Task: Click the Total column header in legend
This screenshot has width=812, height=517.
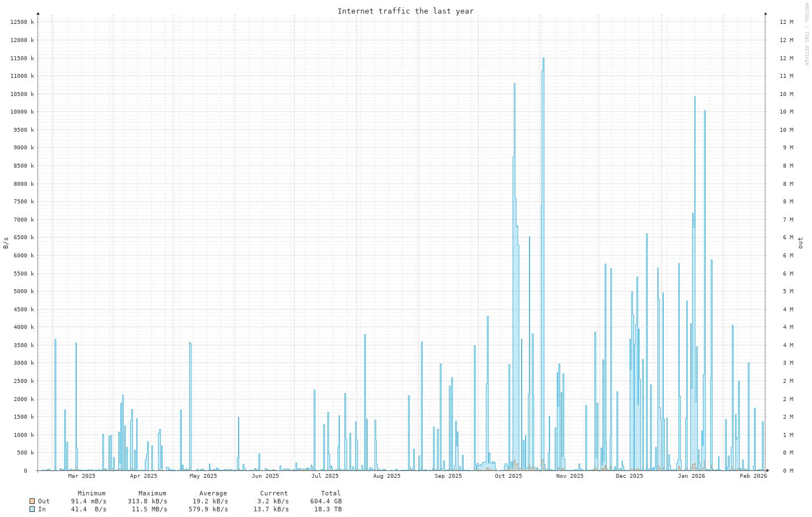Action: coord(331,493)
